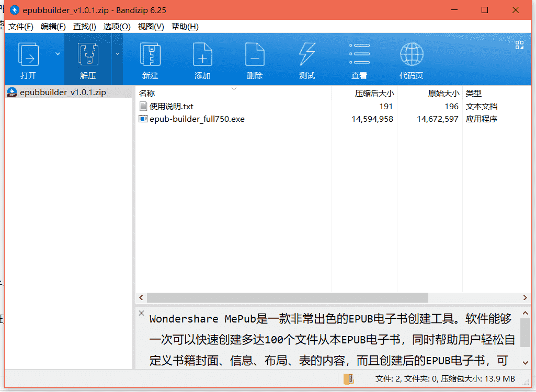536x392 pixels.
Task: Select the file 使用说明.txt
Action: [172, 106]
